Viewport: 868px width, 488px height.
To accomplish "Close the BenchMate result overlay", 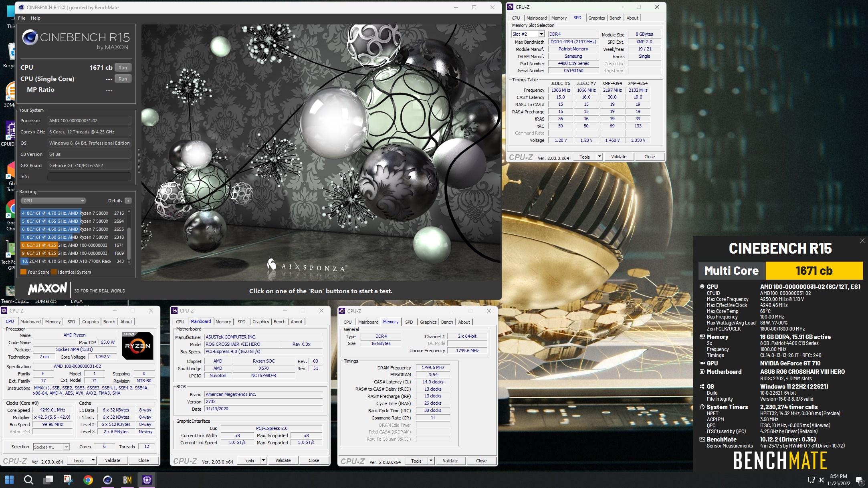I will [862, 241].
